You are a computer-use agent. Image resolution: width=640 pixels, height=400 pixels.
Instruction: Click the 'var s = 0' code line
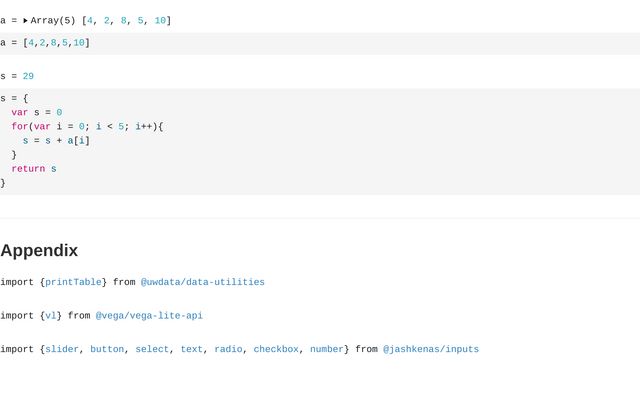coord(37,113)
